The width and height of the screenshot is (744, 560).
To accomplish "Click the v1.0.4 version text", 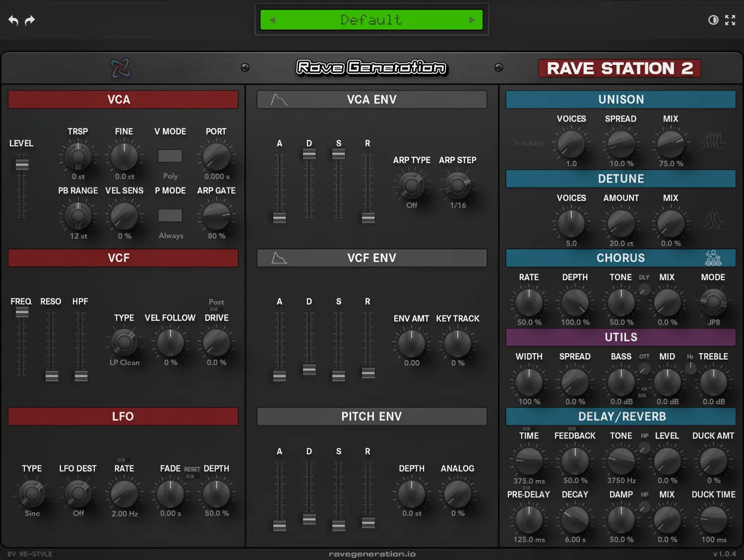I will point(725,554).
